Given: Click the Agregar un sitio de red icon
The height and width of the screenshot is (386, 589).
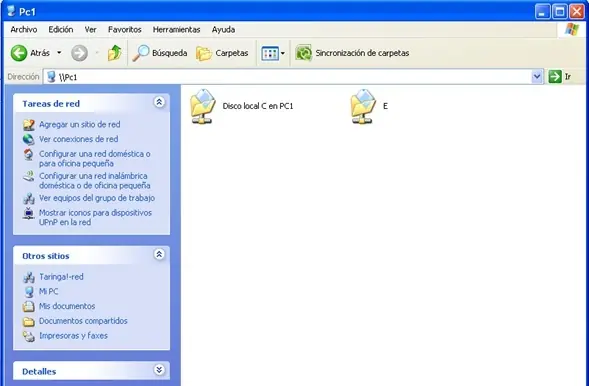Looking at the screenshot, I should (29, 125).
